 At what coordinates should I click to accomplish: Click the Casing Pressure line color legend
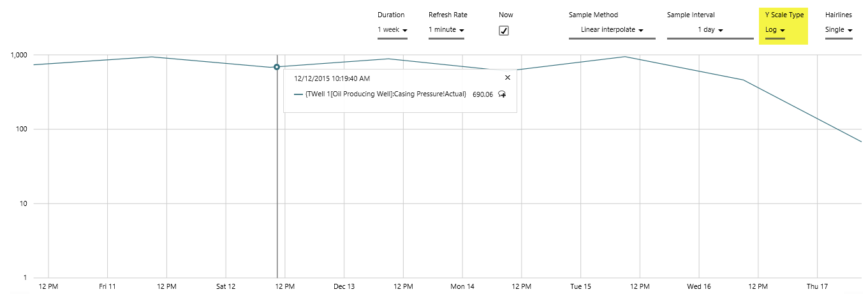(298, 94)
